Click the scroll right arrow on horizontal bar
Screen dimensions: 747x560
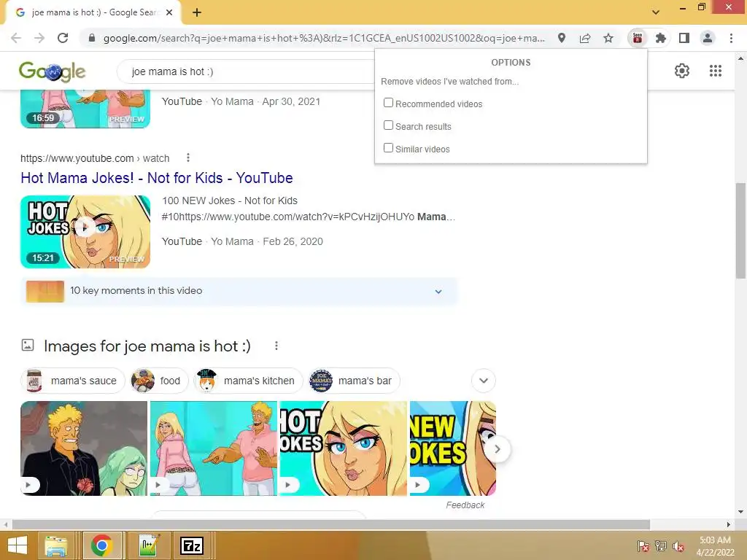(728, 524)
